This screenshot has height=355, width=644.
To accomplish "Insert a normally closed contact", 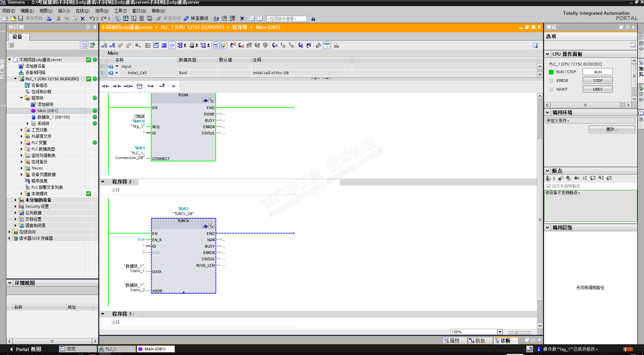I will click(117, 86).
